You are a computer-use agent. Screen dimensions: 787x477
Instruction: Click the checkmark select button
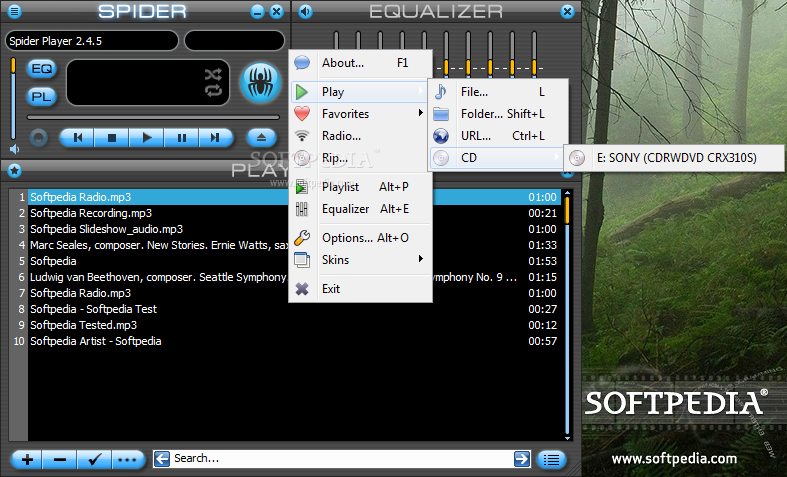point(94,459)
